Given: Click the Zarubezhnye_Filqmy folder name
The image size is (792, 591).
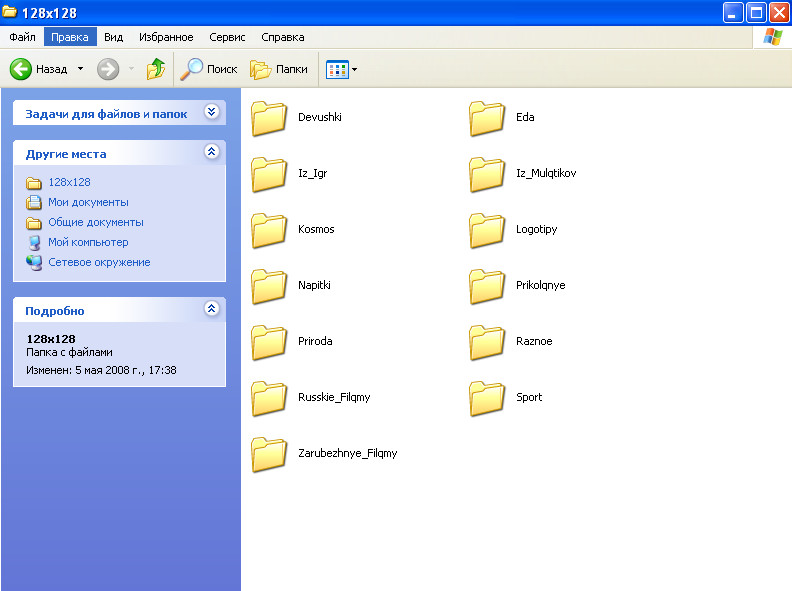Looking at the screenshot, I should 348,453.
